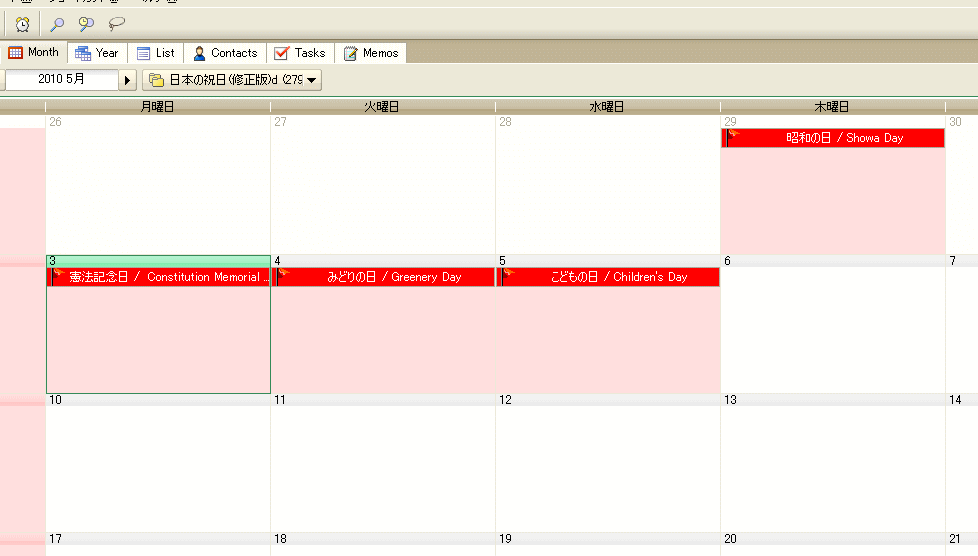Click the lasso-shaped toolbar icon
The width and height of the screenshot is (978, 556).
point(116,24)
